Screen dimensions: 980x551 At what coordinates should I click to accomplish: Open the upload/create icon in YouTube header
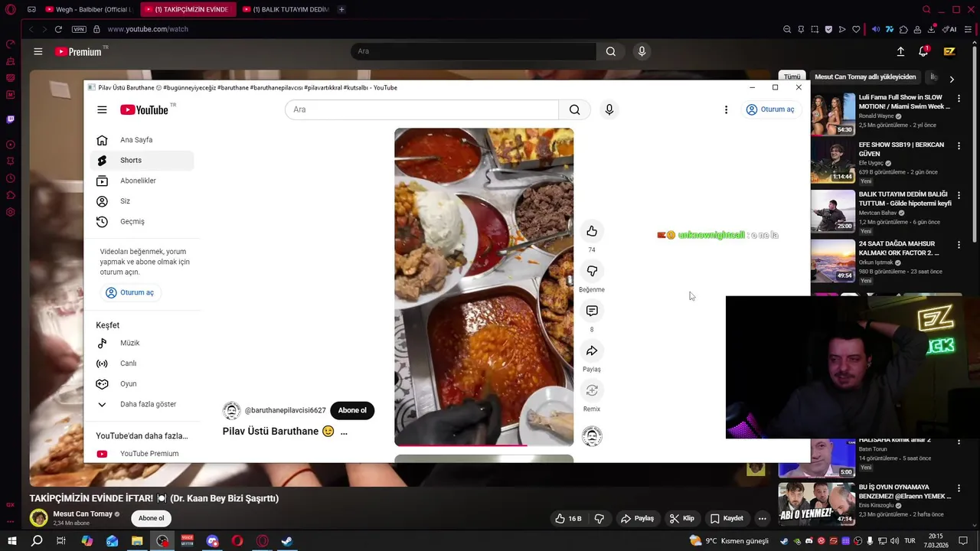click(x=900, y=51)
